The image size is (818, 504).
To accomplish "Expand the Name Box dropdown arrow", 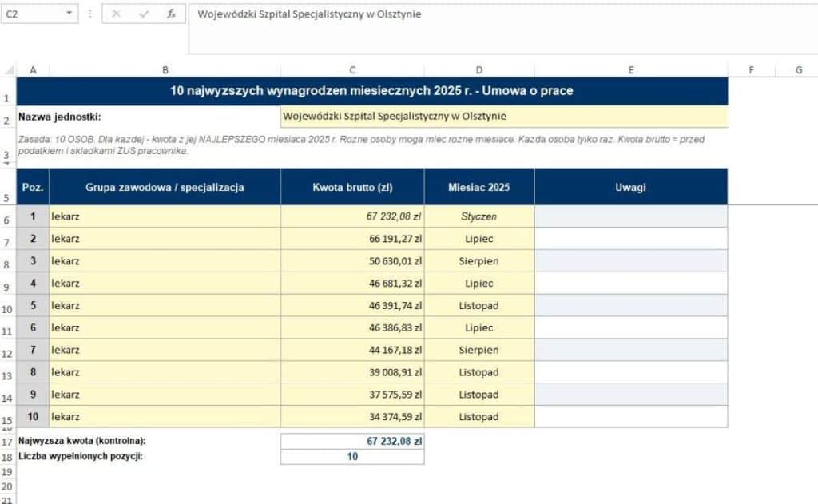I will click(69, 14).
